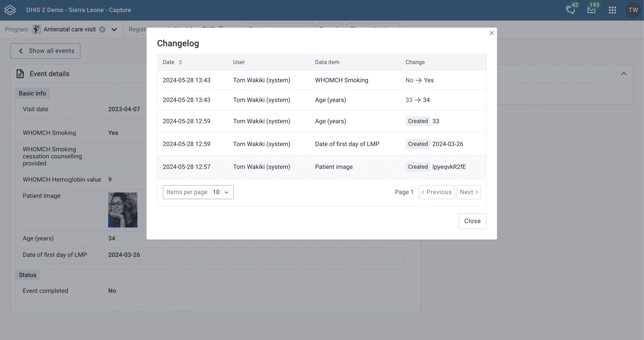Click the back arrow on Show all events
The height and width of the screenshot is (340, 644).
point(21,51)
